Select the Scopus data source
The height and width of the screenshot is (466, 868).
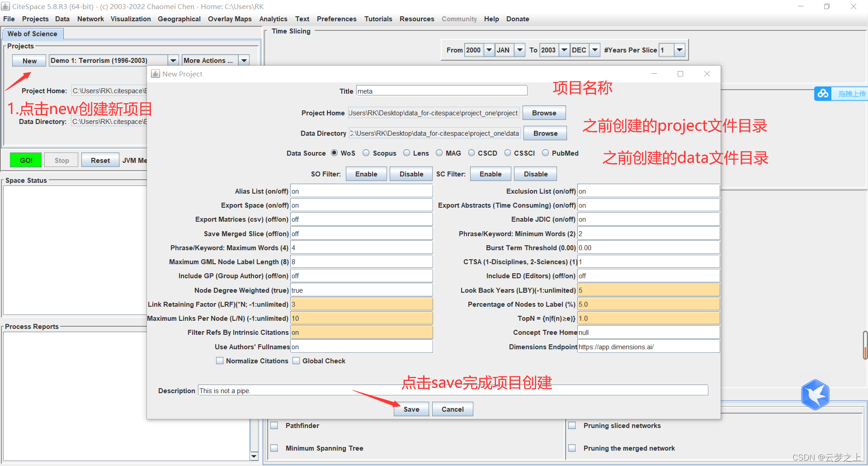366,153
